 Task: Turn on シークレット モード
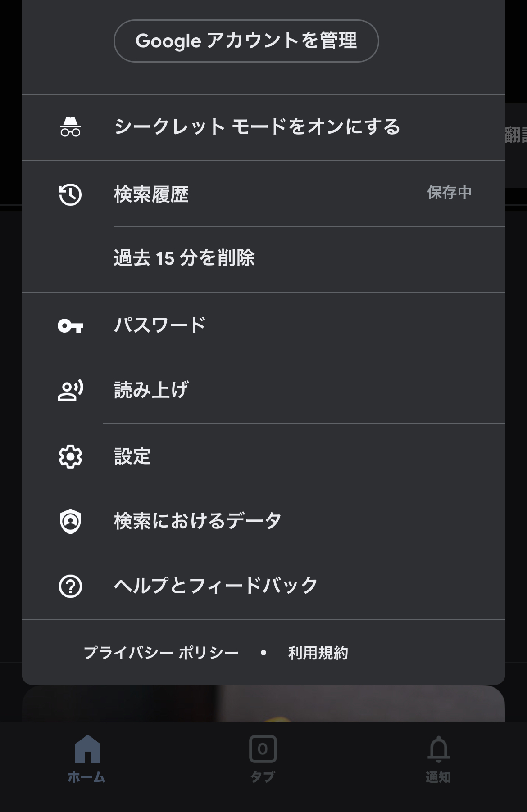click(x=257, y=127)
